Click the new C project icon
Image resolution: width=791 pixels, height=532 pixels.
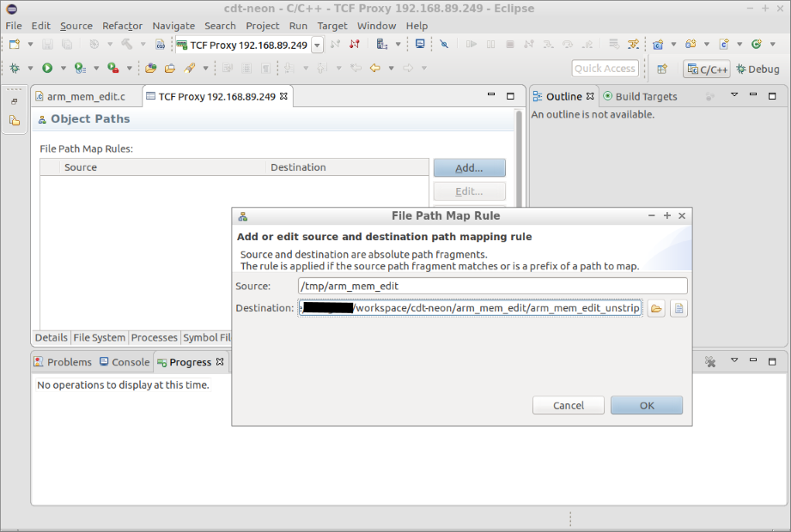point(658,45)
